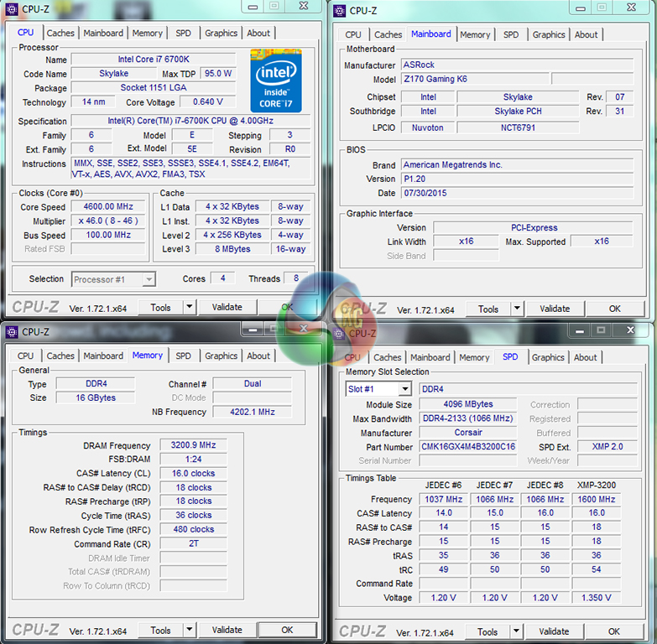This screenshot has height=644, width=657.
Task: Click CPU-Z app icon in Memory window title bar
Action: point(12,331)
